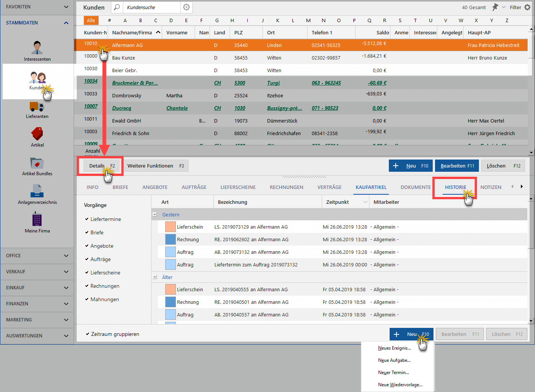The width and height of the screenshot is (535, 392).
Task: Toggle the Mahnungen checkbox
Action: (87, 299)
